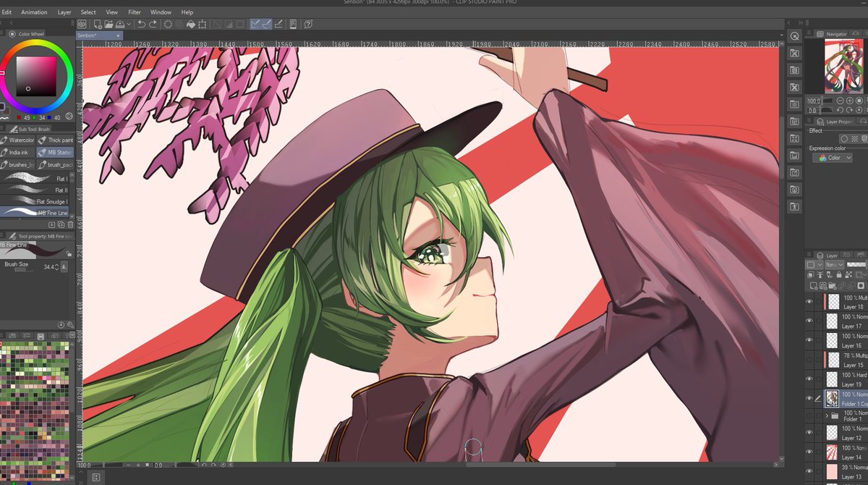Toggle visibility of Layer 12
The height and width of the screenshot is (485, 868).
click(809, 432)
